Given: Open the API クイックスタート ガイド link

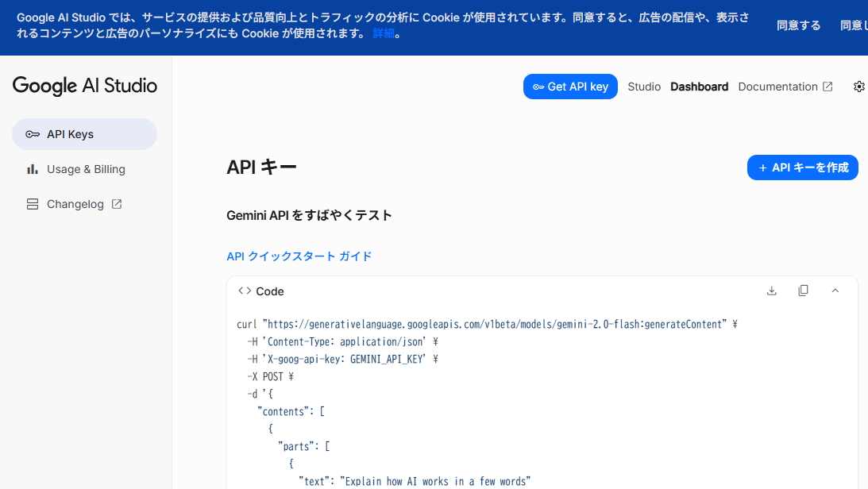Looking at the screenshot, I should tap(299, 256).
